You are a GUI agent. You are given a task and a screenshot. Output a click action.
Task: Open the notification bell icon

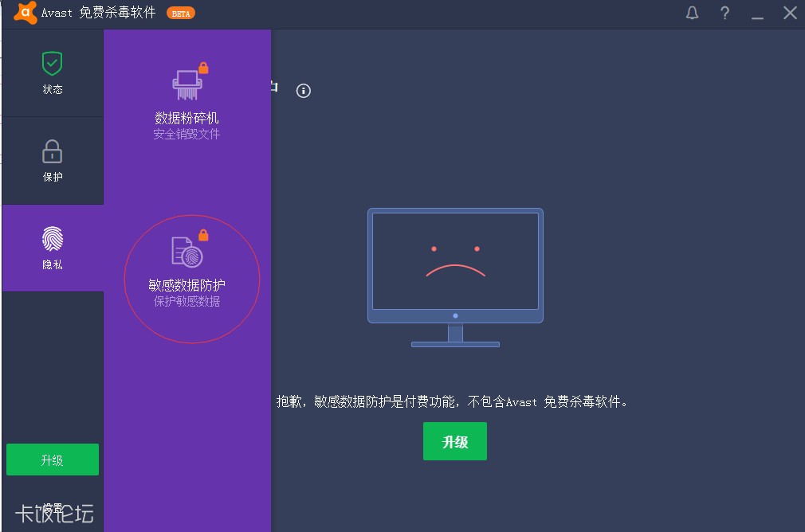tap(692, 13)
